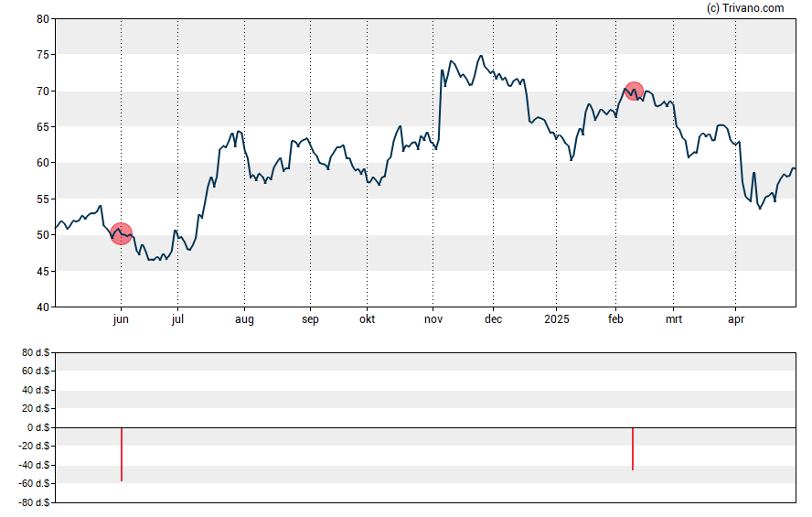The image size is (812, 517).
Task: Click the 'dec' axis label
Action: pos(493,319)
